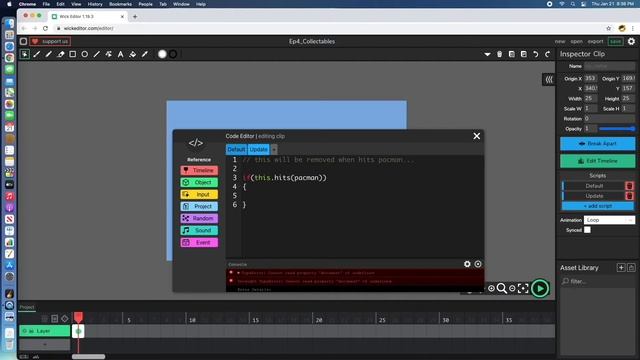Click the console clear circle icon
The image size is (640, 360).
click(x=478, y=264)
